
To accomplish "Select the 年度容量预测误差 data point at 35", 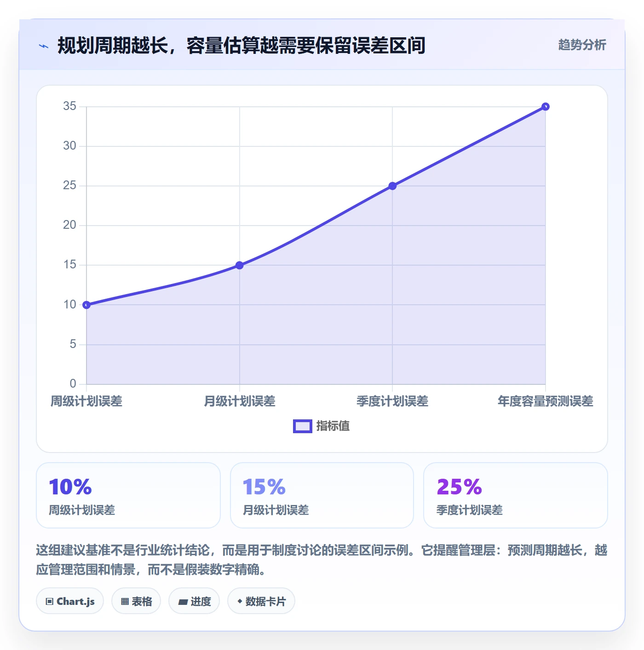I will (x=546, y=107).
